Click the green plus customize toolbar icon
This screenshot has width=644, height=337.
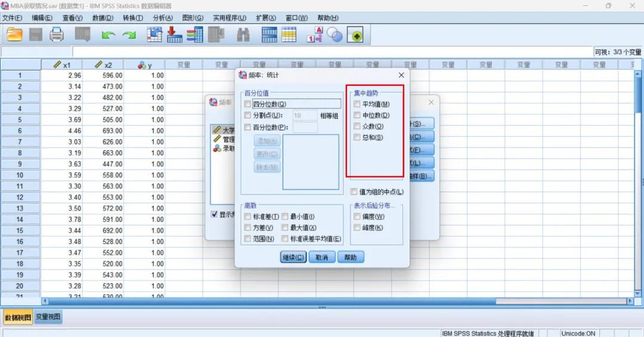click(355, 35)
